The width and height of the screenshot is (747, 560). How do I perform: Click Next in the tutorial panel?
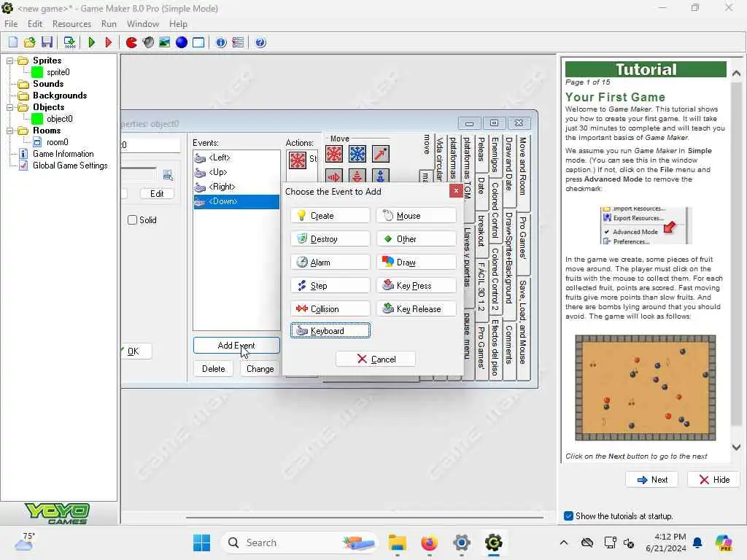point(652,480)
